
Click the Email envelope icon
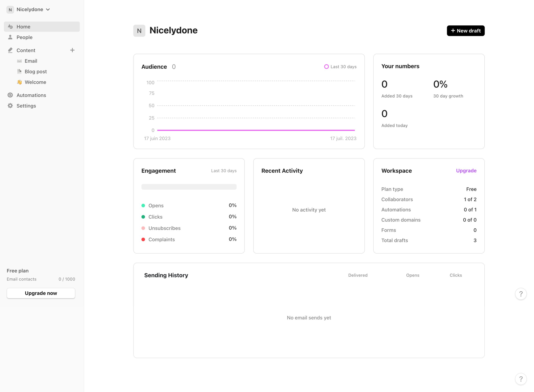point(19,61)
